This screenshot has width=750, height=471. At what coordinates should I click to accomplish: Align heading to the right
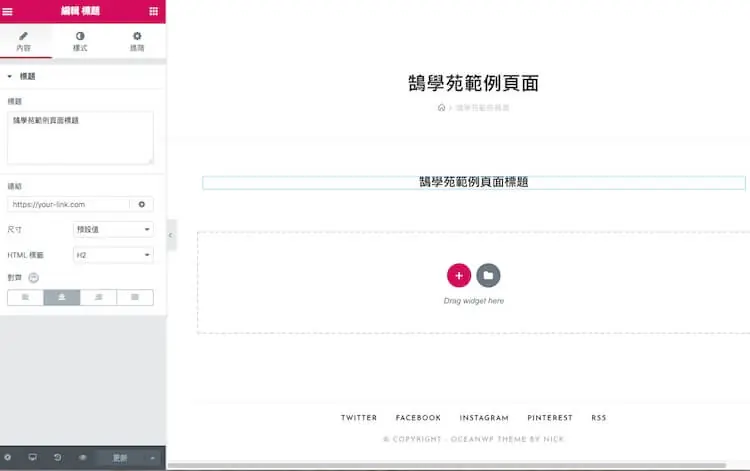tap(99, 297)
